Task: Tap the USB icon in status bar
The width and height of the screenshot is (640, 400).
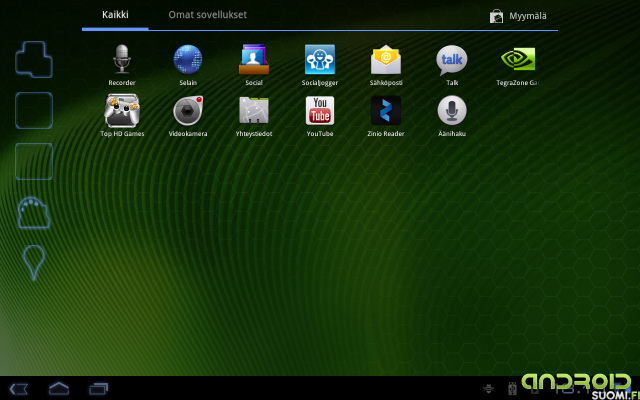Action: [x=512, y=389]
